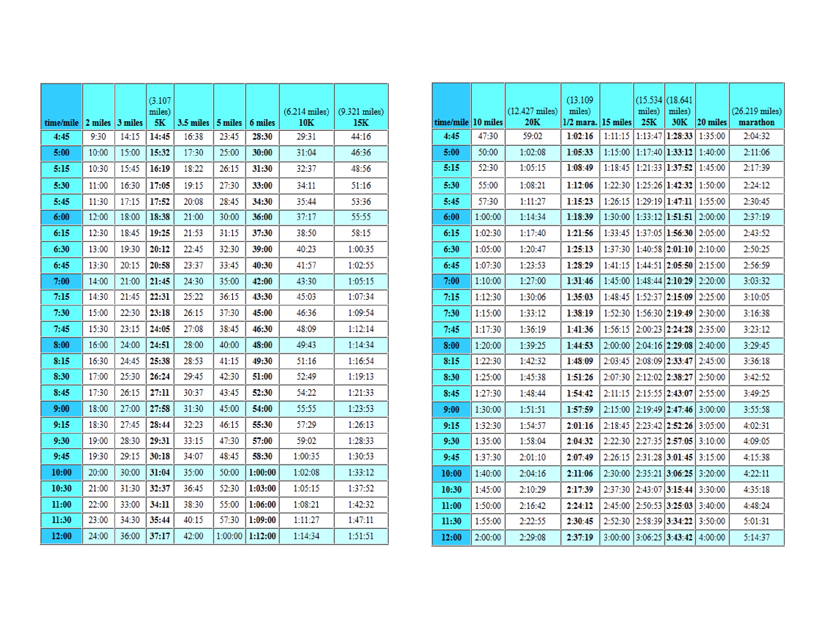The height and width of the screenshot is (644, 833).
Task: Click the 20 miles column header
Action: click(712, 122)
